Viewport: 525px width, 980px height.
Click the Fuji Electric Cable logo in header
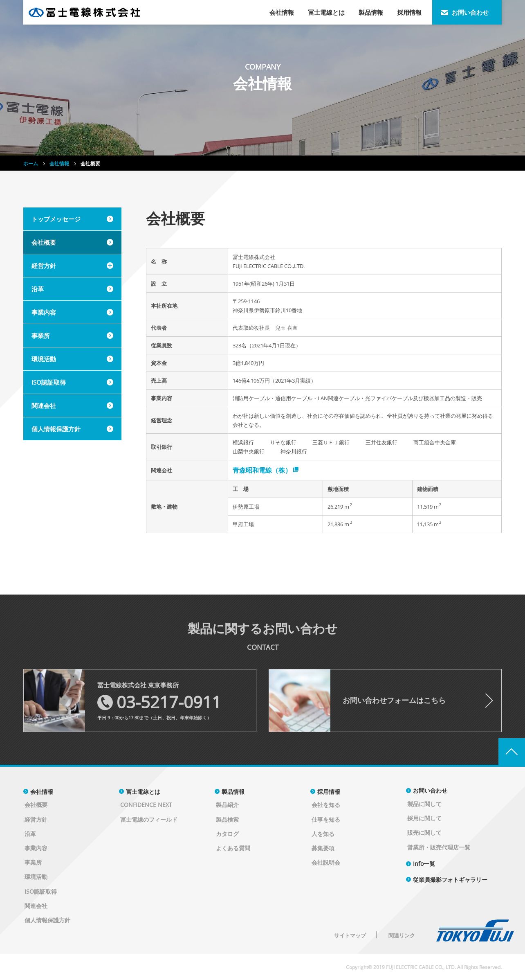(x=85, y=12)
